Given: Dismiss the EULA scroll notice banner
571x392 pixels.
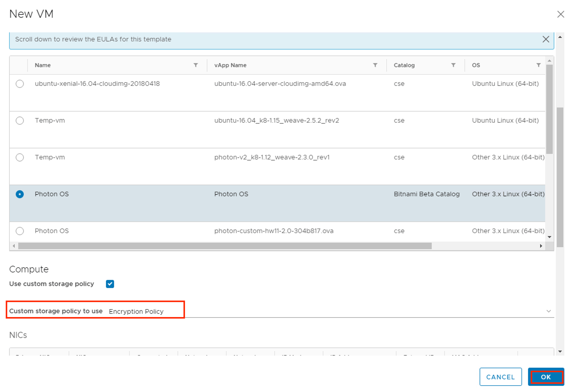Looking at the screenshot, I should [546, 39].
